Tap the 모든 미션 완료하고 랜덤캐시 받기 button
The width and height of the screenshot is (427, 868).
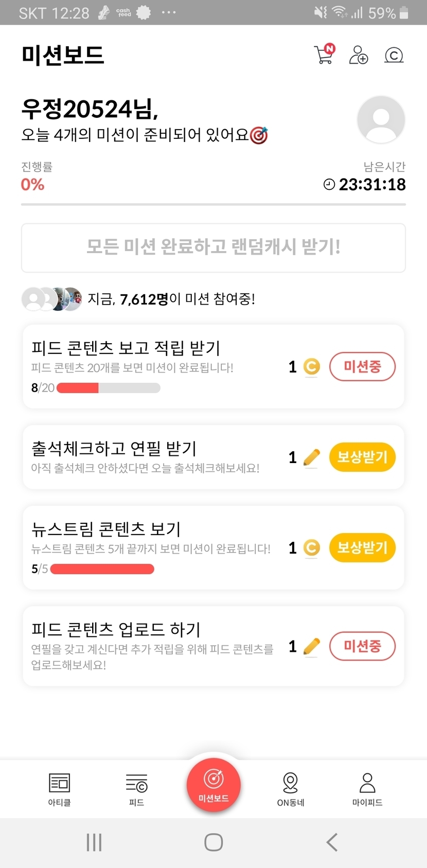(x=213, y=247)
